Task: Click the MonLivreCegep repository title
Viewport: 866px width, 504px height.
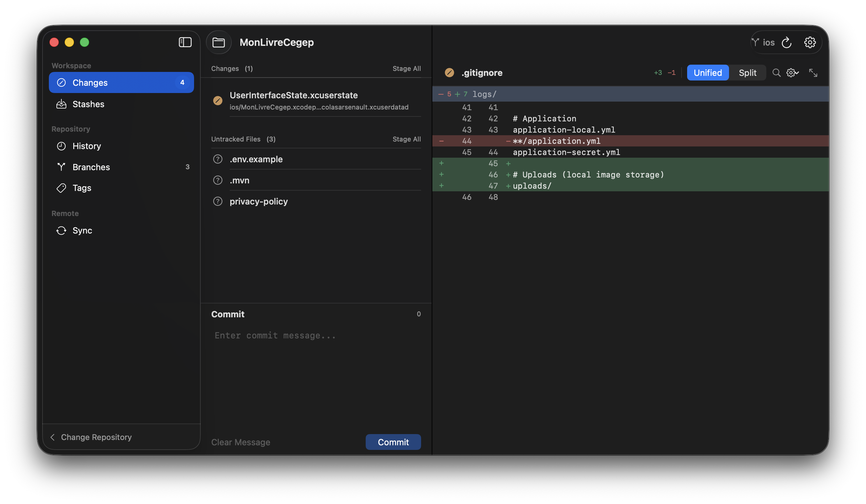Action: [x=277, y=42]
